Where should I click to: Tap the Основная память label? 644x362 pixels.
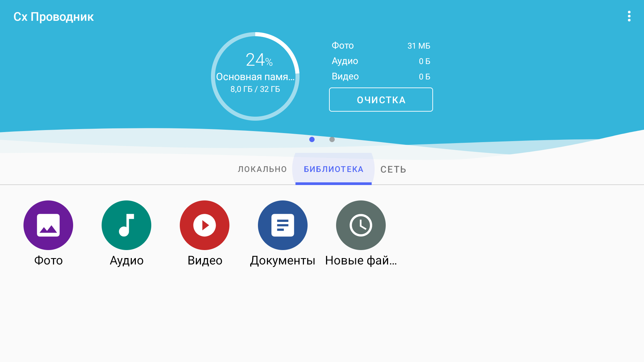coord(255,77)
